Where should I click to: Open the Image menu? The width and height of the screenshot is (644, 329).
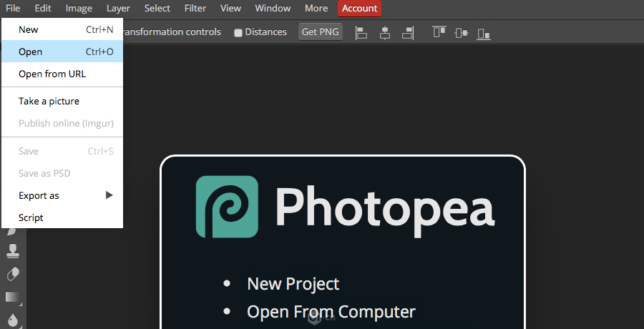(79, 8)
